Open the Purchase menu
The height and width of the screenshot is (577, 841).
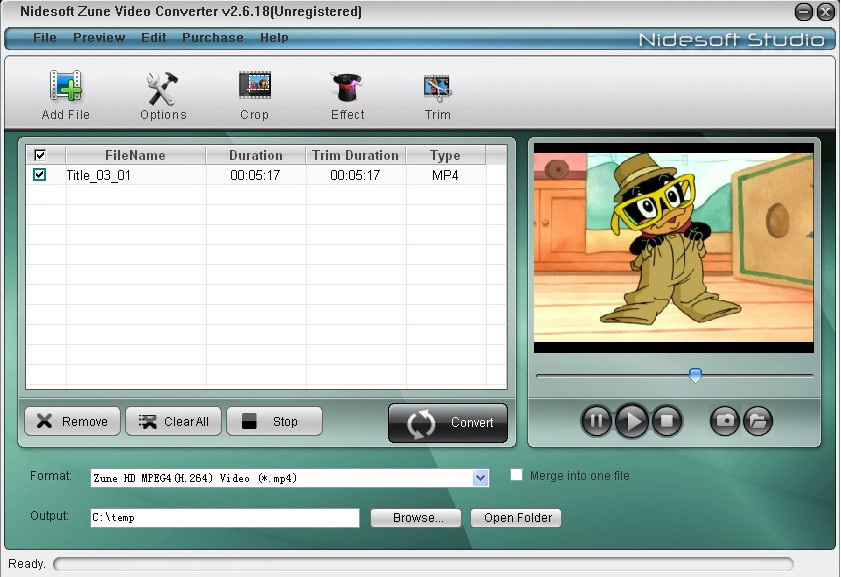[x=213, y=38]
